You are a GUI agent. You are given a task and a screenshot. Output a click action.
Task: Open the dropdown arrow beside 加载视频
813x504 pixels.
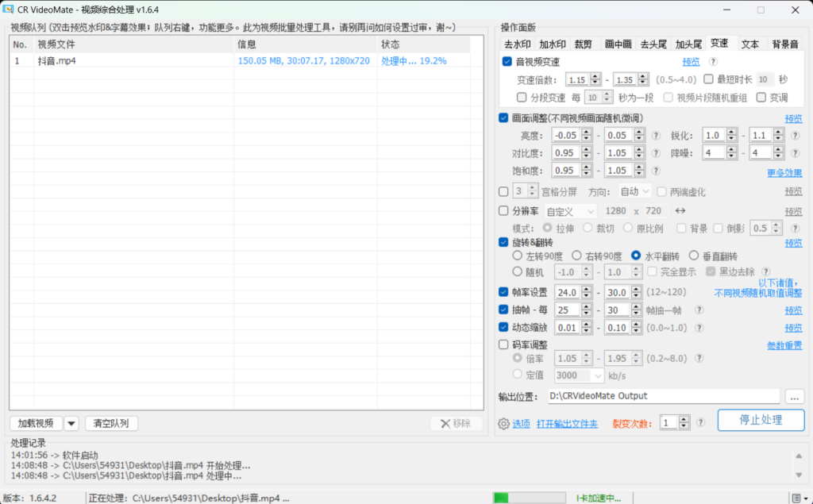coord(71,423)
